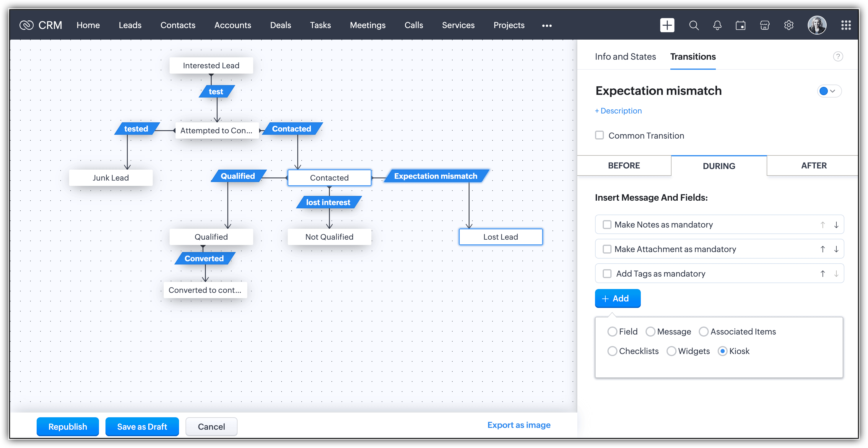Image resolution: width=868 pixels, height=448 pixels.
Task: Open the transition color dropdown
Action: [x=829, y=91]
